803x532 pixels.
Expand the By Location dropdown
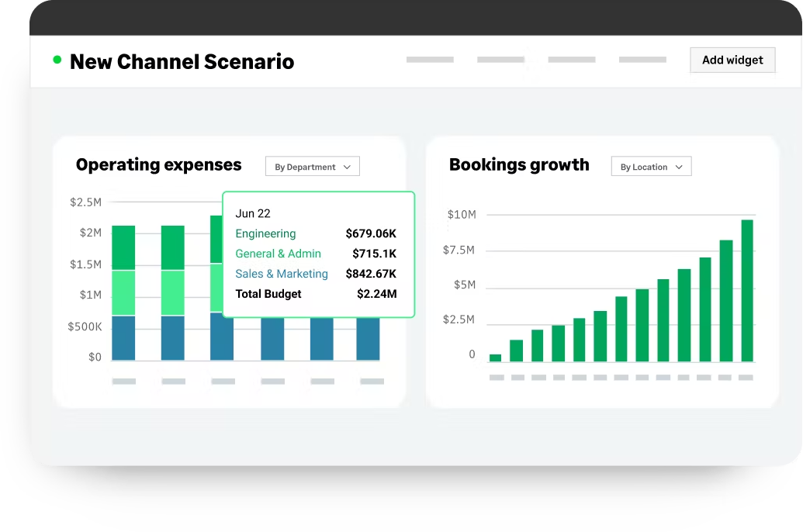[x=651, y=167]
